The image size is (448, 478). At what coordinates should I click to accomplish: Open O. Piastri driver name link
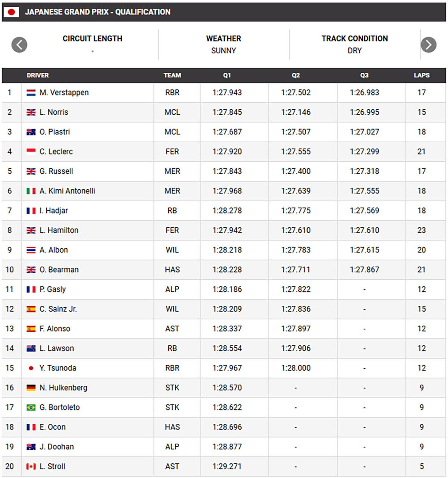tap(55, 132)
